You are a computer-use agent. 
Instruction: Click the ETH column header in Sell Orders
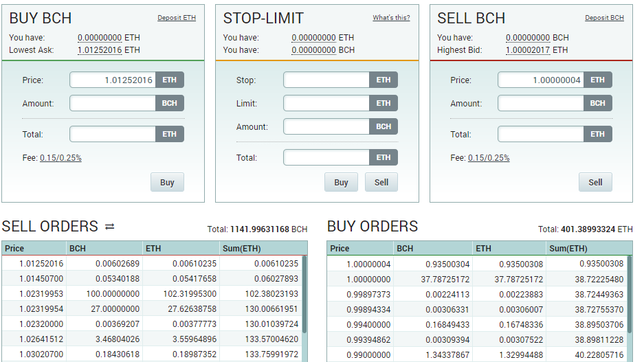click(x=181, y=248)
